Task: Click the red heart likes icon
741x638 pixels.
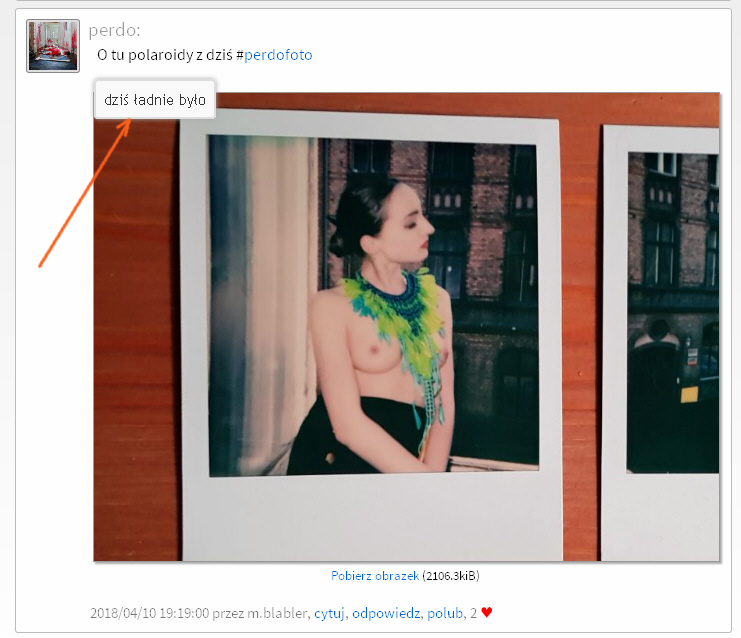Action: 487,612
